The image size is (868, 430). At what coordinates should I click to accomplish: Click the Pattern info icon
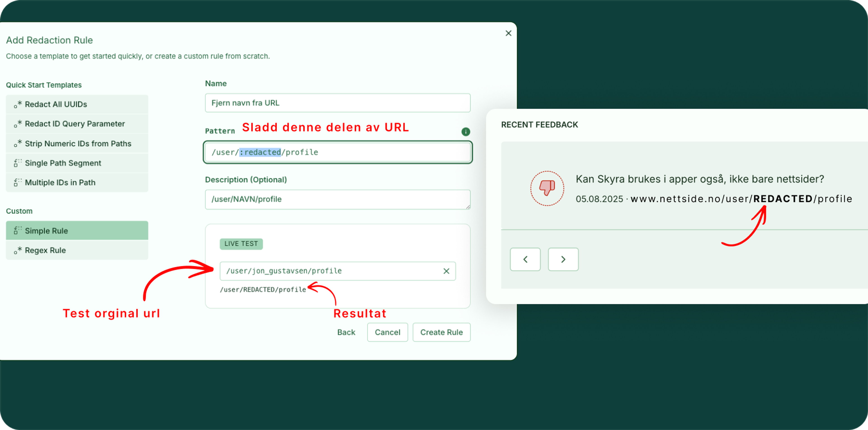click(x=466, y=132)
